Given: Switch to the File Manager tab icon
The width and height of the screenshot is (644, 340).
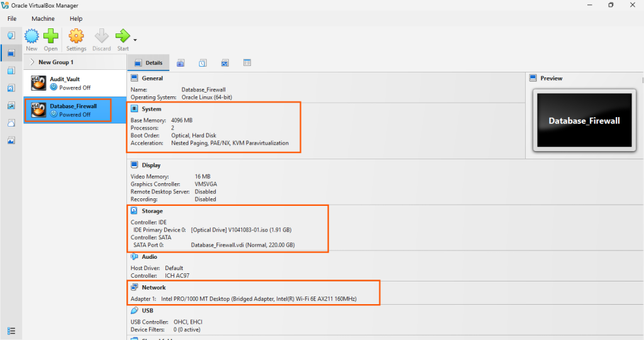Looking at the screenshot, I should tap(247, 63).
